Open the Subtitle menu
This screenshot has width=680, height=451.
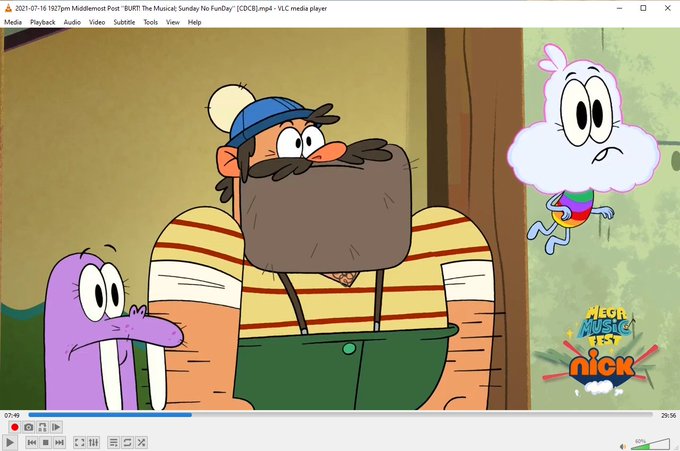pyautogui.click(x=124, y=22)
